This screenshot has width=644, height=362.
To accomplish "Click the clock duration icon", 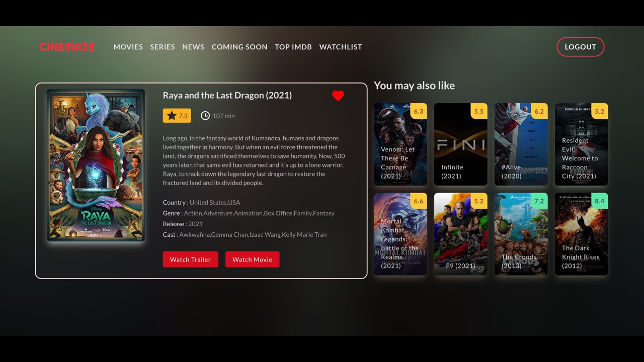I will click(x=205, y=116).
